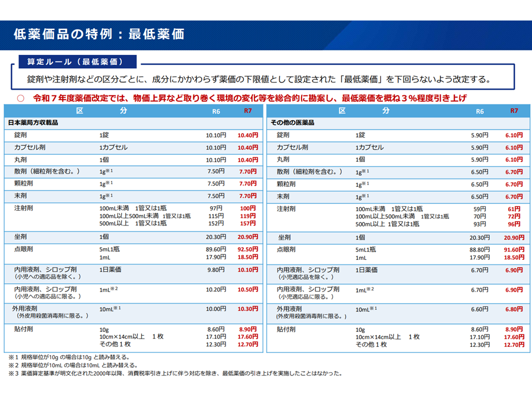This screenshot has height=399, width=532.
Task: Click the 91.60円 eye drop price
Action: click(x=514, y=249)
